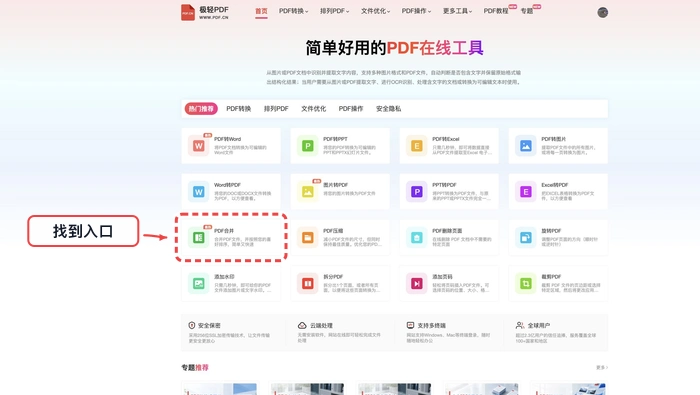
Task: Expand the 文件优化 nav dropdown
Action: click(x=375, y=11)
